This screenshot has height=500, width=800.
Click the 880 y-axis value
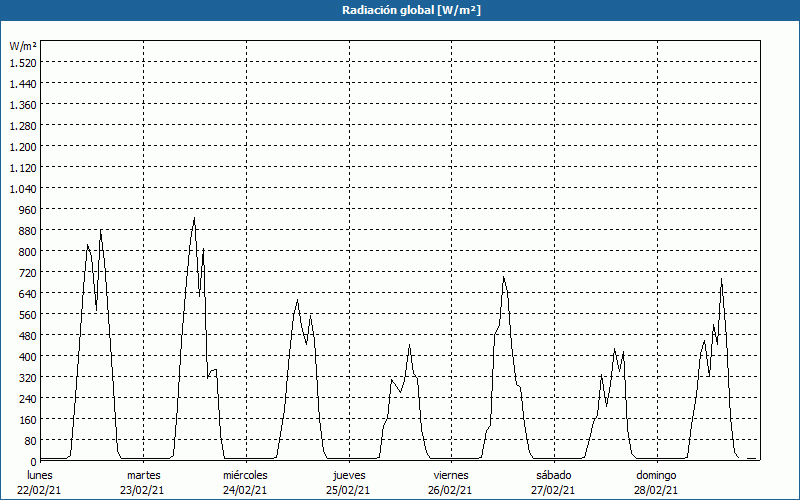28,231
